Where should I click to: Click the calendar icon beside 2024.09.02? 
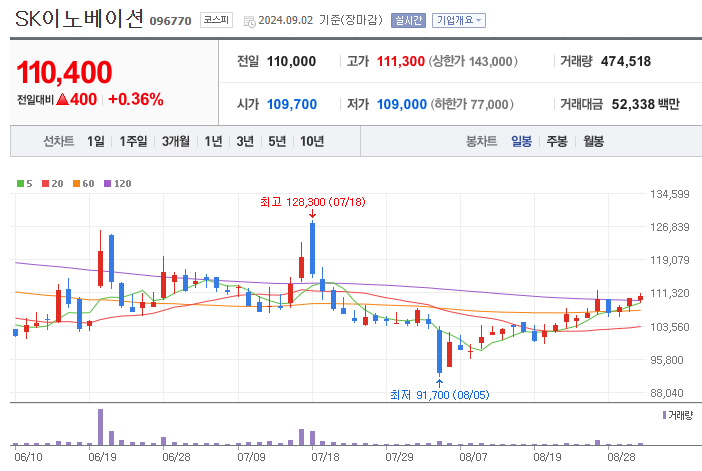(249, 21)
